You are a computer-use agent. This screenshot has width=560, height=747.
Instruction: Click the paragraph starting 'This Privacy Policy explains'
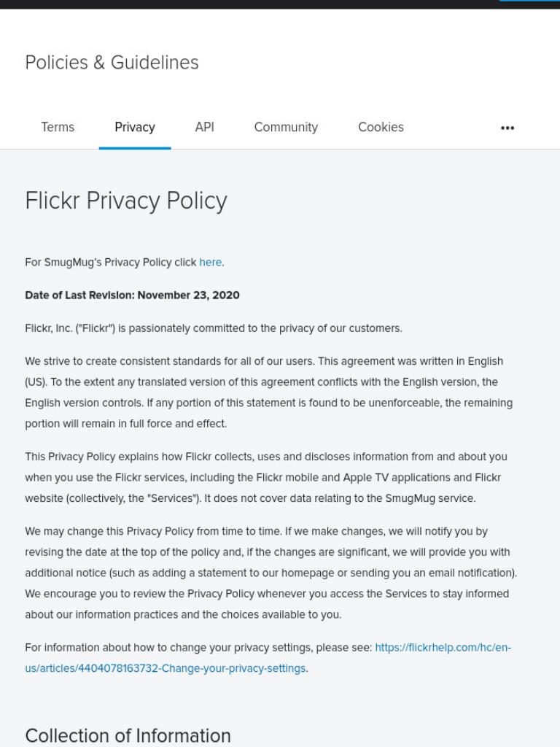[265, 477]
